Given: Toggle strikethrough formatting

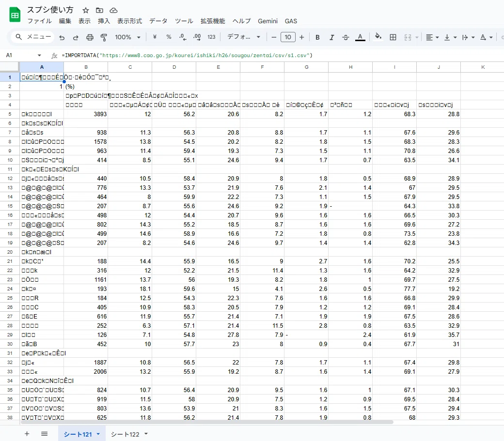Looking at the screenshot, I should tap(346, 37).
